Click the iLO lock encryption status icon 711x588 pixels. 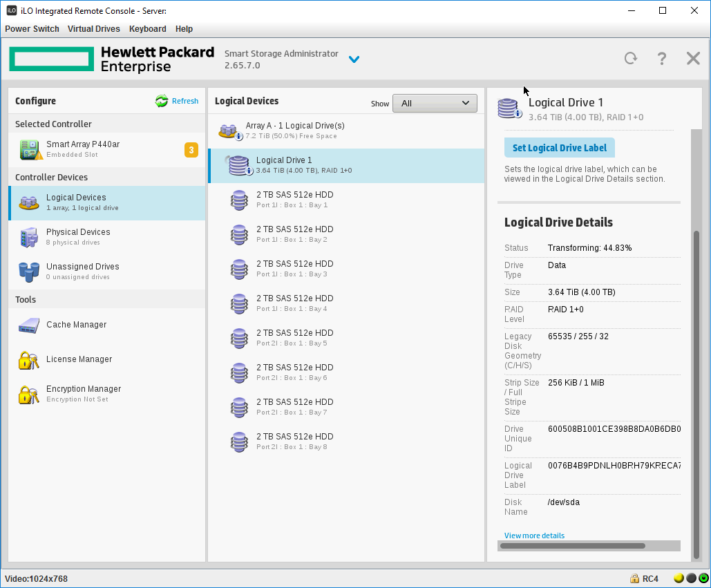pos(634,578)
